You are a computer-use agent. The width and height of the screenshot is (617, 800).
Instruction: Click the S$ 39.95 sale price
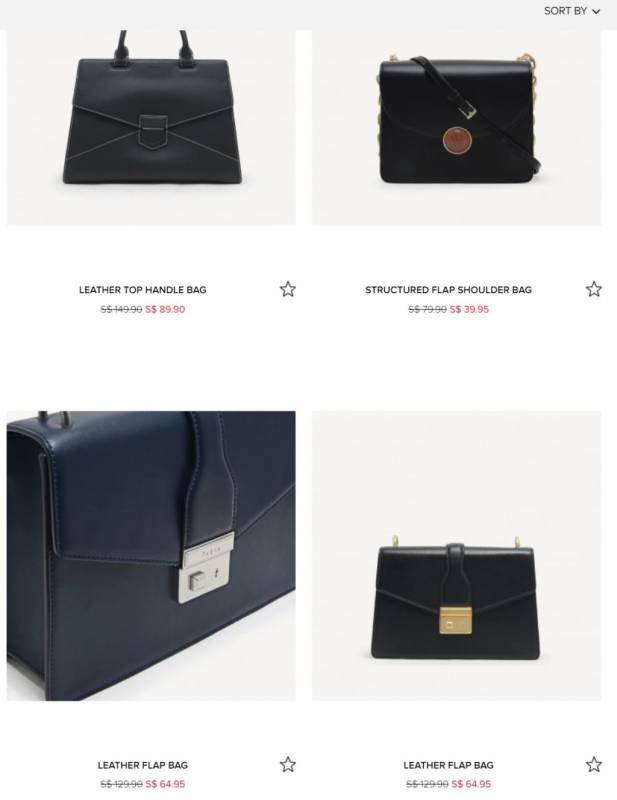[x=469, y=309]
